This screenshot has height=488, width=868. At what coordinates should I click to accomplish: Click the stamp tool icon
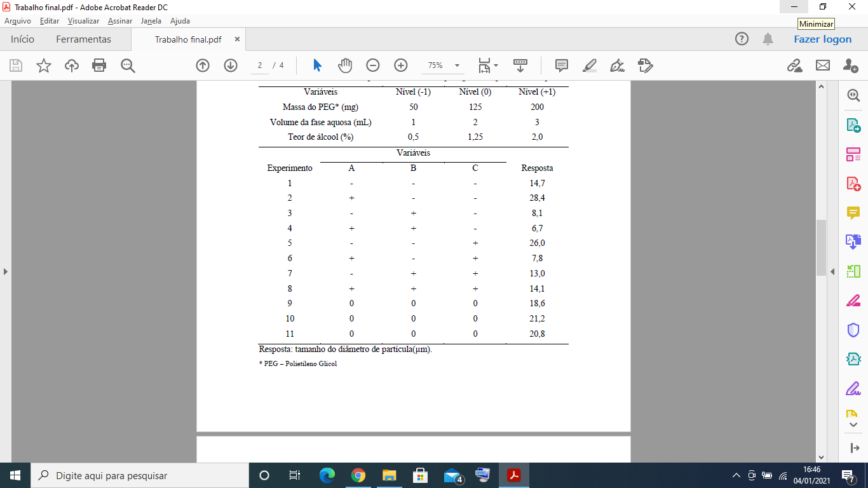645,65
